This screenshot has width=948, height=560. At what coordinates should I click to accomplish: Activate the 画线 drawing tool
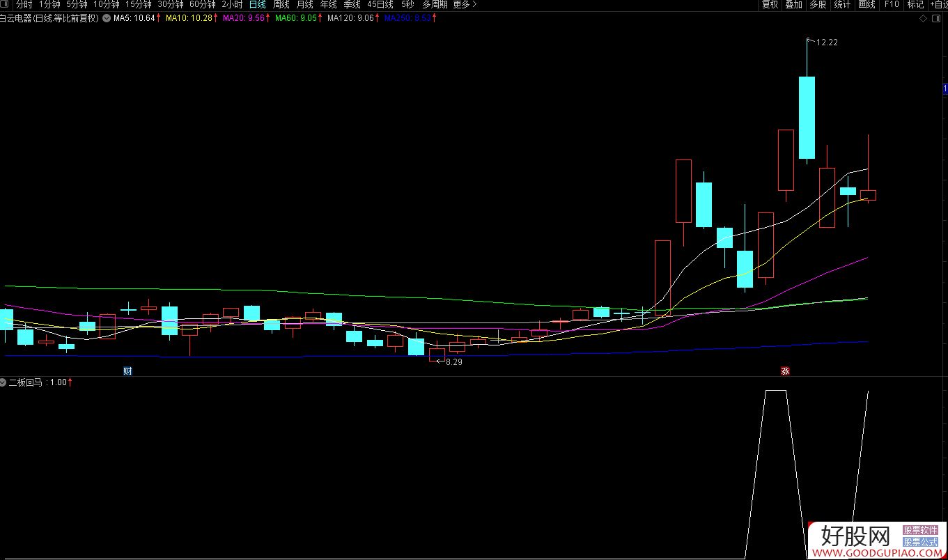pyautogui.click(x=867, y=4)
